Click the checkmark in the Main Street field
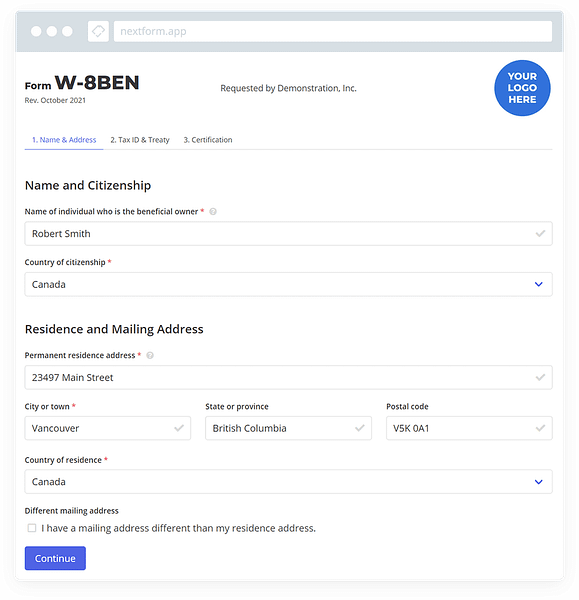This screenshot has height=600, width=579. [540, 377]
